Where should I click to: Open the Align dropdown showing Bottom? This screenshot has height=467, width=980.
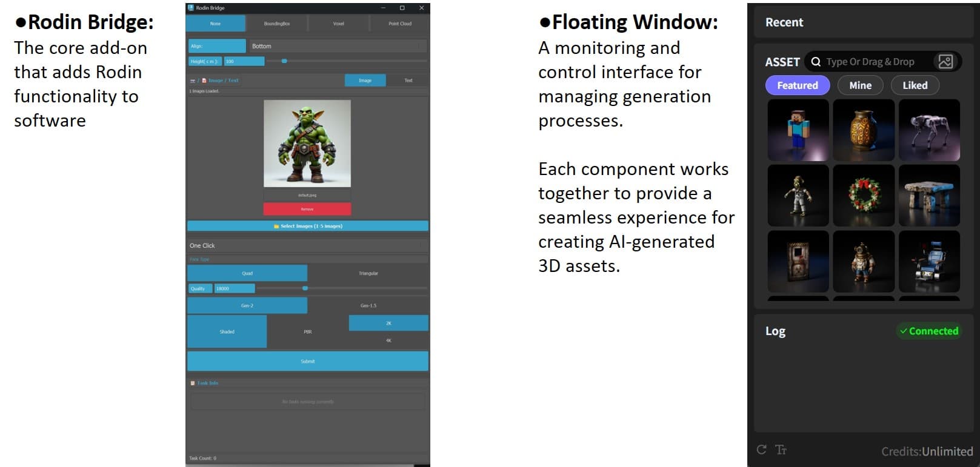pos(338,46)
